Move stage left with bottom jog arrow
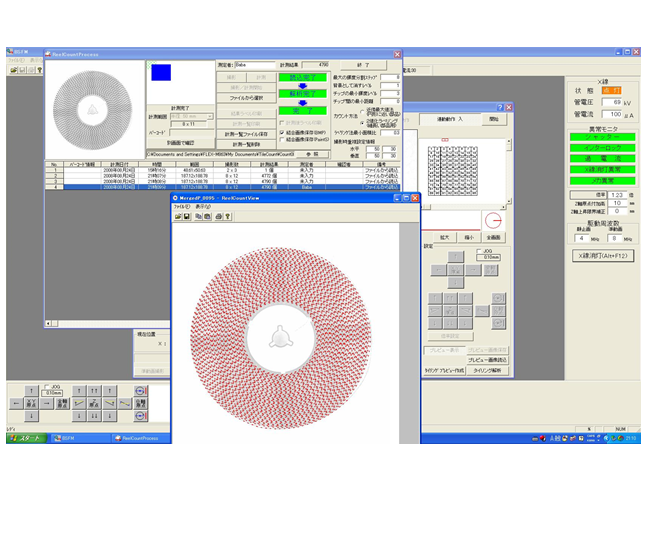Screen dimensions: 647x545 click(x=16, y=403)
